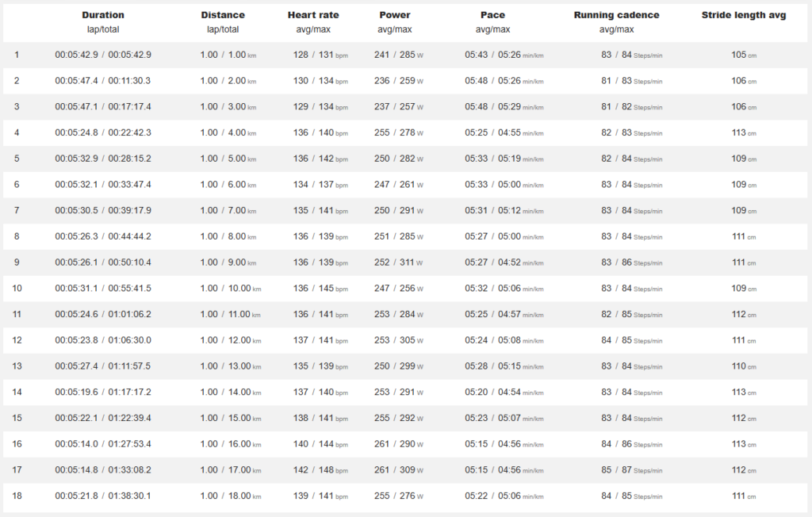Click the Heart rate column header
The image size is (812, 517).
tap(313, 15)
